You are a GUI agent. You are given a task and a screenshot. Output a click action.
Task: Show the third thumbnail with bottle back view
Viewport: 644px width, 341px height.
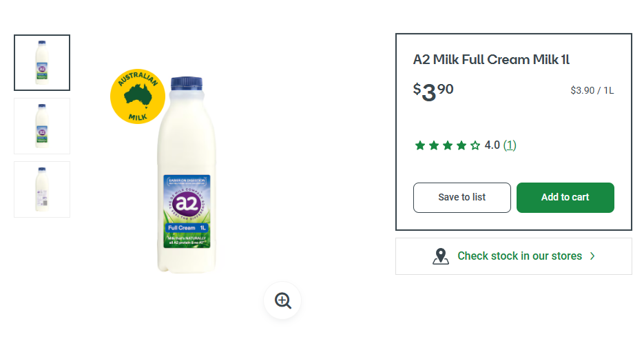[x=42, y=189]
